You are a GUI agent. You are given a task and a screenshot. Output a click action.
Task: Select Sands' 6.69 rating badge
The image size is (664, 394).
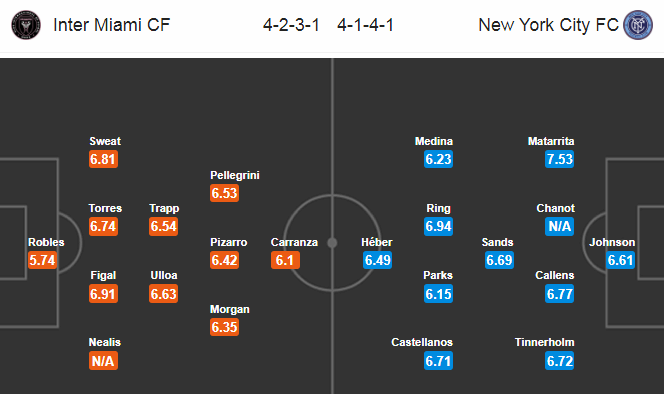[499, 260]
